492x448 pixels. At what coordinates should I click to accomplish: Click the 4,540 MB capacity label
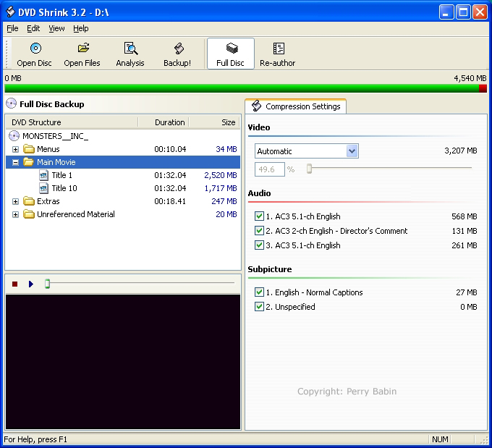tap(470, 78)
